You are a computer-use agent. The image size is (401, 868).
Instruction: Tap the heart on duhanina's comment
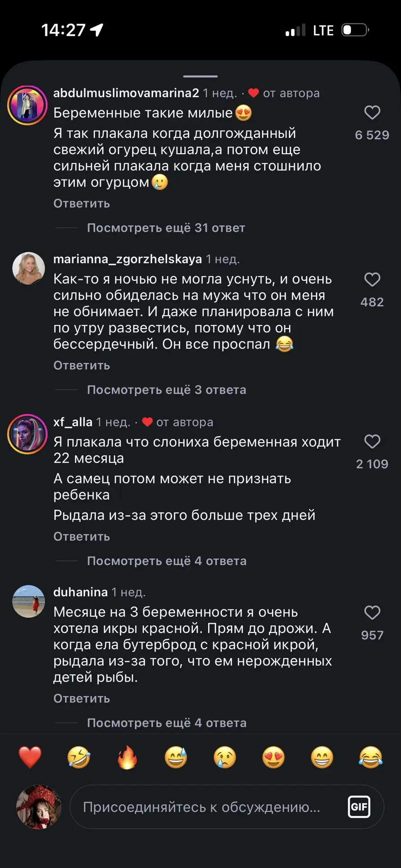372,613
